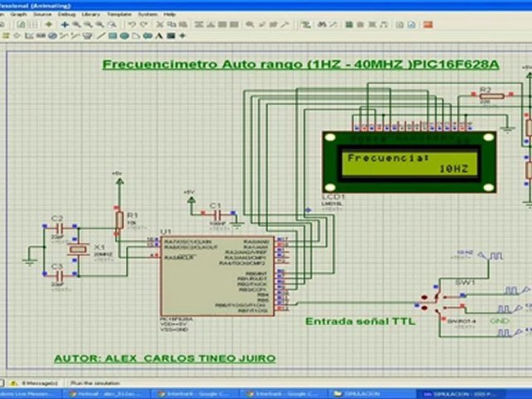Step SW1 rotary switch with lower actuator

click(x=424, y=308)
